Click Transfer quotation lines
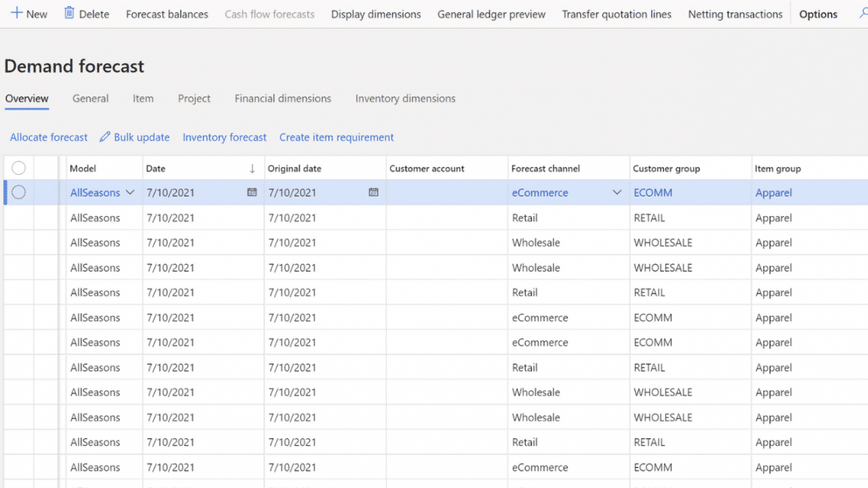This screenshot has height=488, width=868. pyautogui.click(x=616, y=14)
